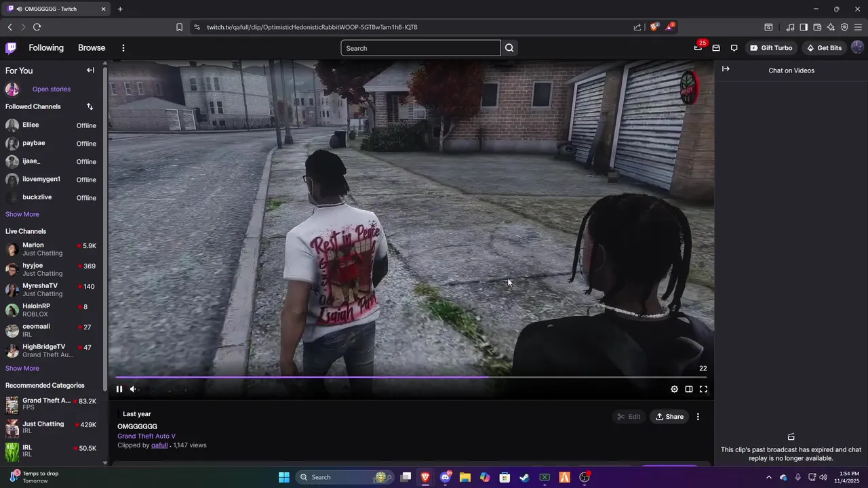This screenshot has width=868, height=488.
Task: Open the Elliee followed channel
Action: [x=52, y=125]
